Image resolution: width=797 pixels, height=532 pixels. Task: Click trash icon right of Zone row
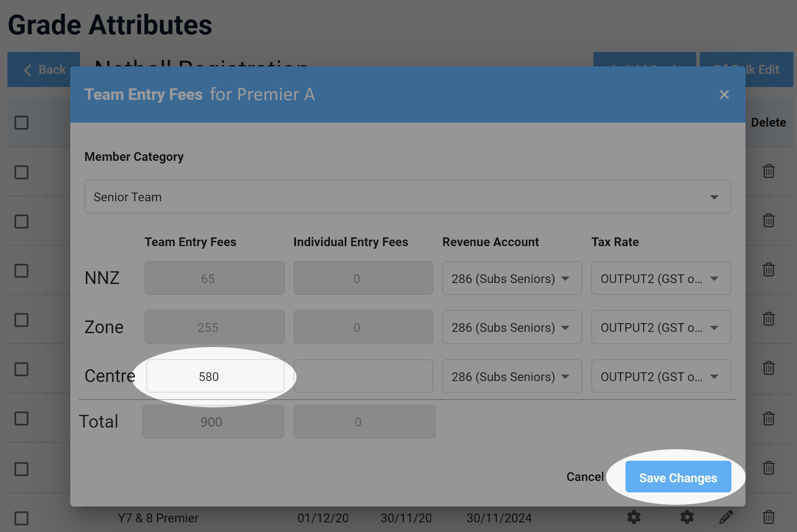(769, 319)
